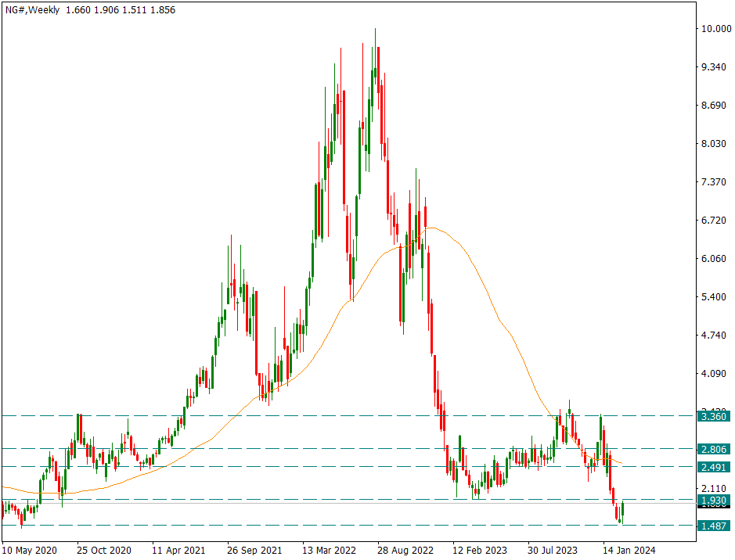Select the 1.487 level price tag
Screen dimensions: 735x560
[713, 526]
